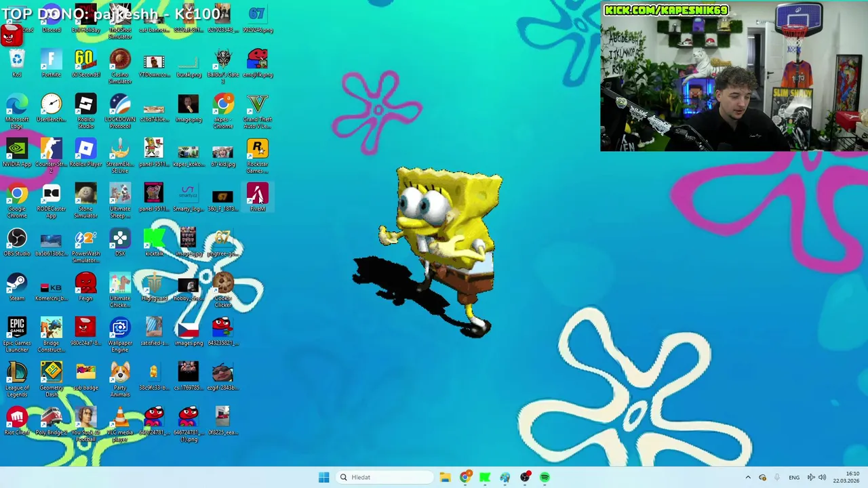Open You Suck at Football shortcut
Screen dimensions: 868x488
(85, 424)
